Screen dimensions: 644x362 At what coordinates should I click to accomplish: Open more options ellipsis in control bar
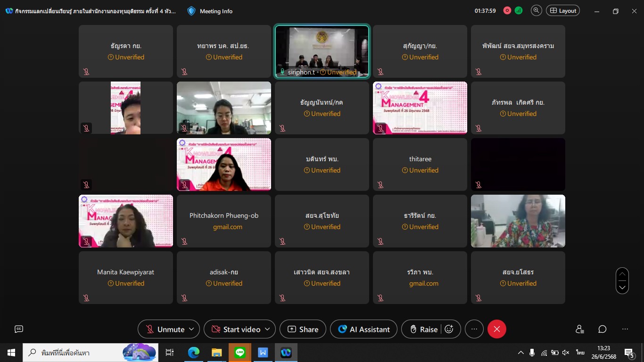474,329
